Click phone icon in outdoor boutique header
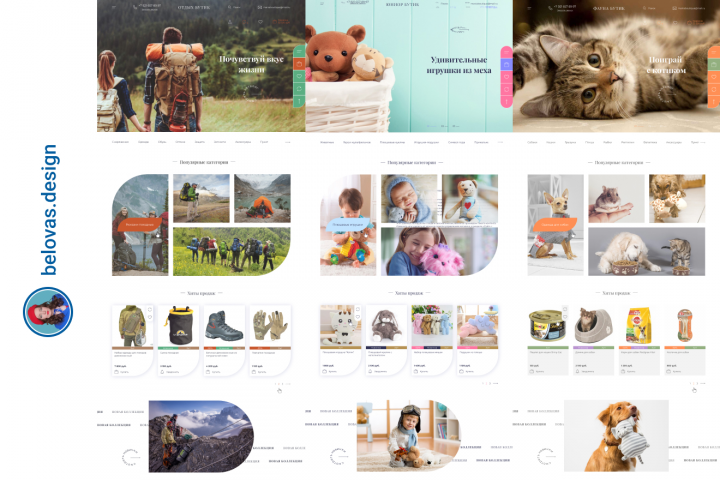720x480 pixels. [135, 7]
